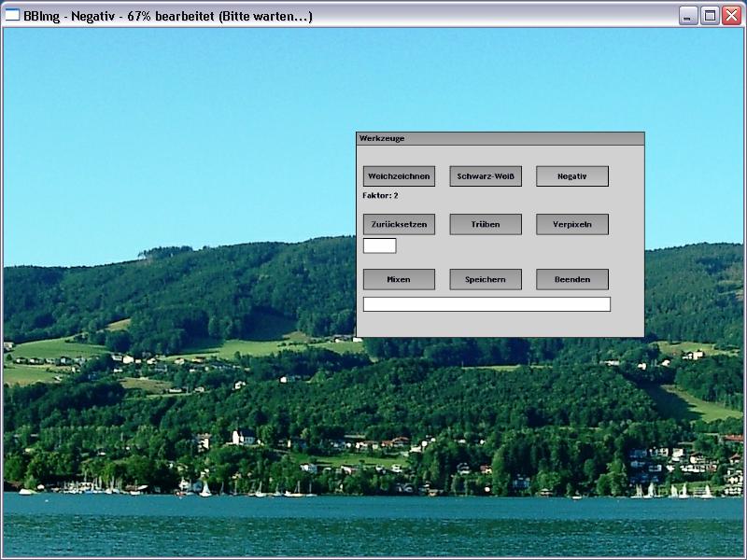Apply the Schwarz-Weiß filter
The height and width of the screenshot is (560, 747).
(486, 176)
